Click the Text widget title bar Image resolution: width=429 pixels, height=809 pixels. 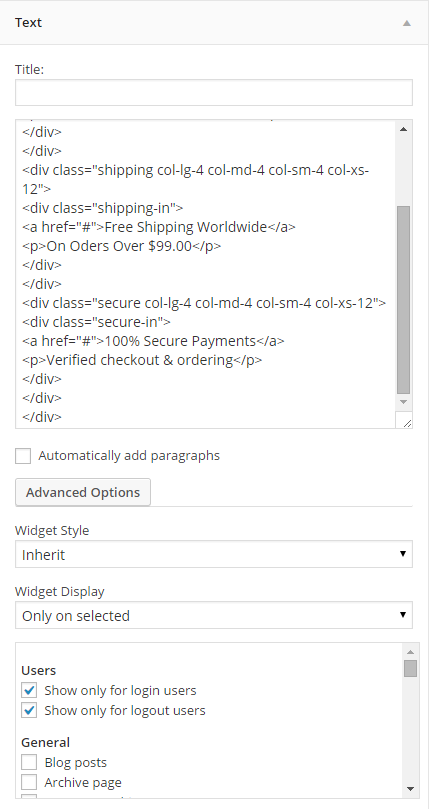pos(214,23)
